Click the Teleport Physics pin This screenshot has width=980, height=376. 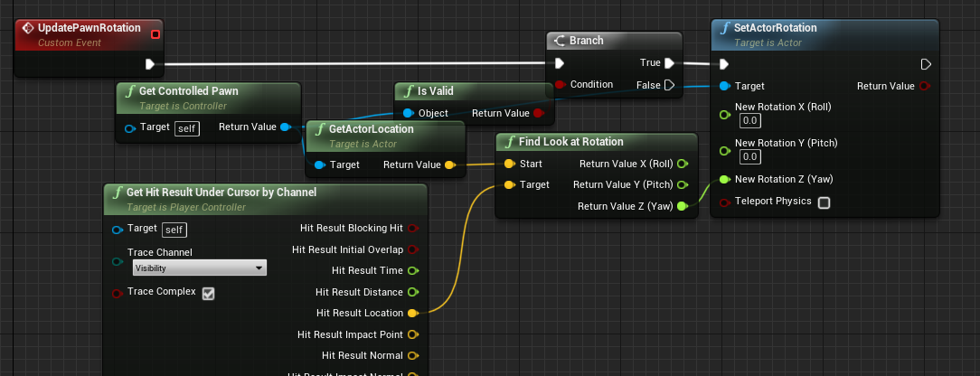click(x=724, y=202)
